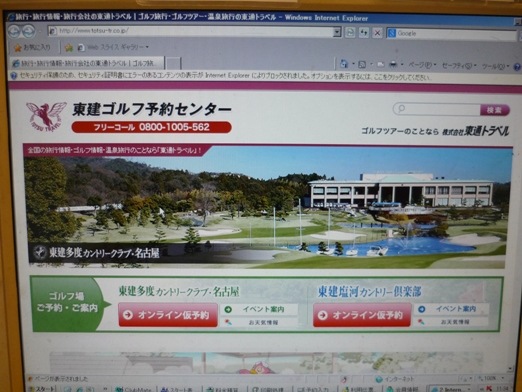Click the Home page icon in command bar
Screen dimensions: 522x392
[344, 64]
